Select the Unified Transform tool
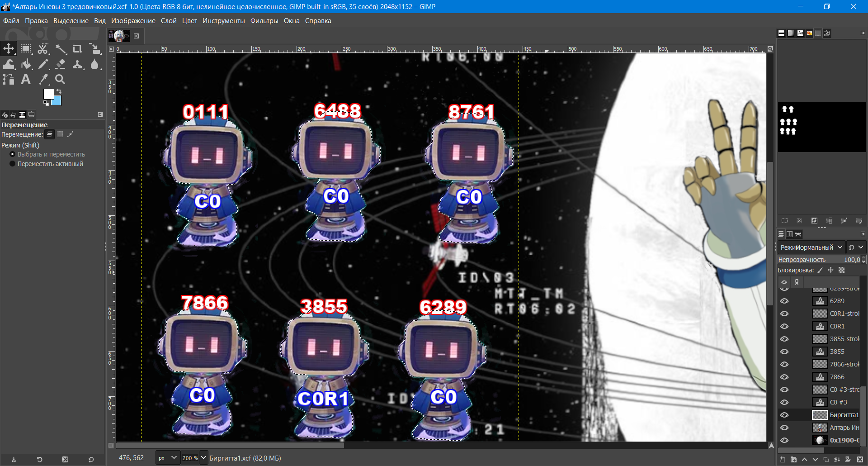868x466 pixels. [94, 49]
